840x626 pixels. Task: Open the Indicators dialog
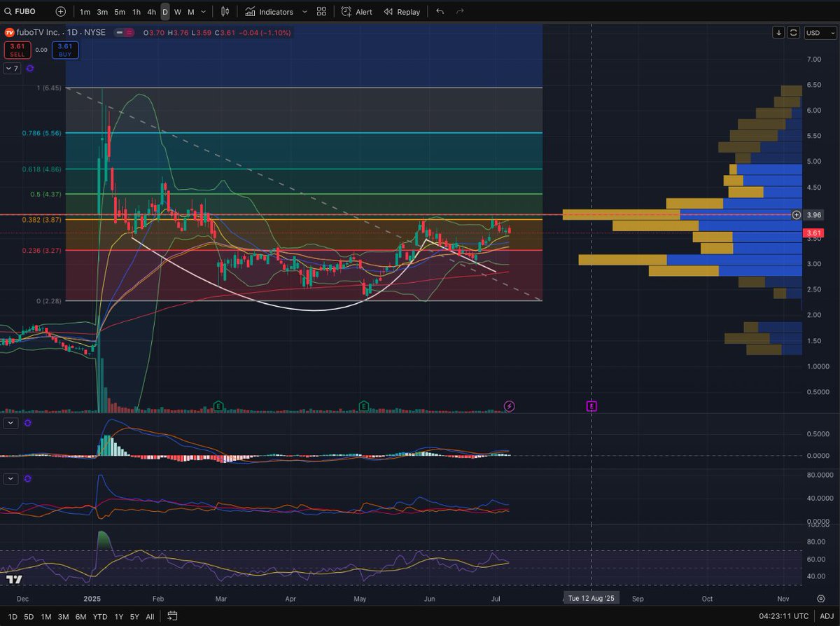pyautogui.click(x=269, y=12)
